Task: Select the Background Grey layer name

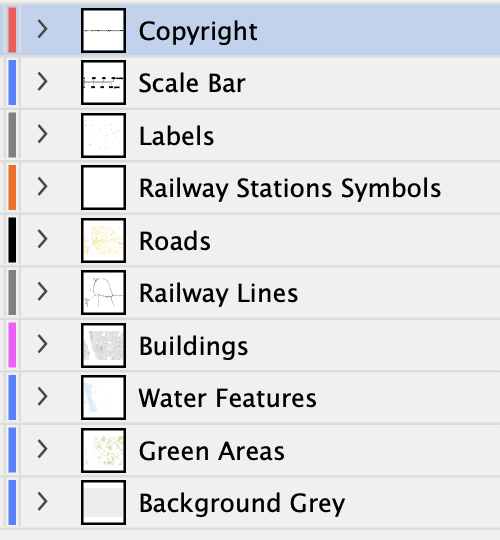Action: 242,503
